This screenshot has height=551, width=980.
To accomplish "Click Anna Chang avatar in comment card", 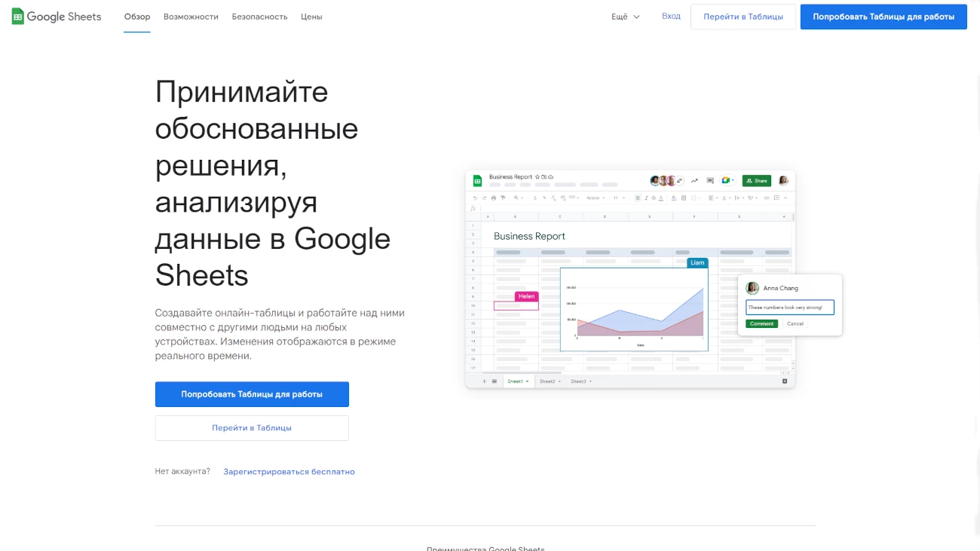I will pos(752,288).
